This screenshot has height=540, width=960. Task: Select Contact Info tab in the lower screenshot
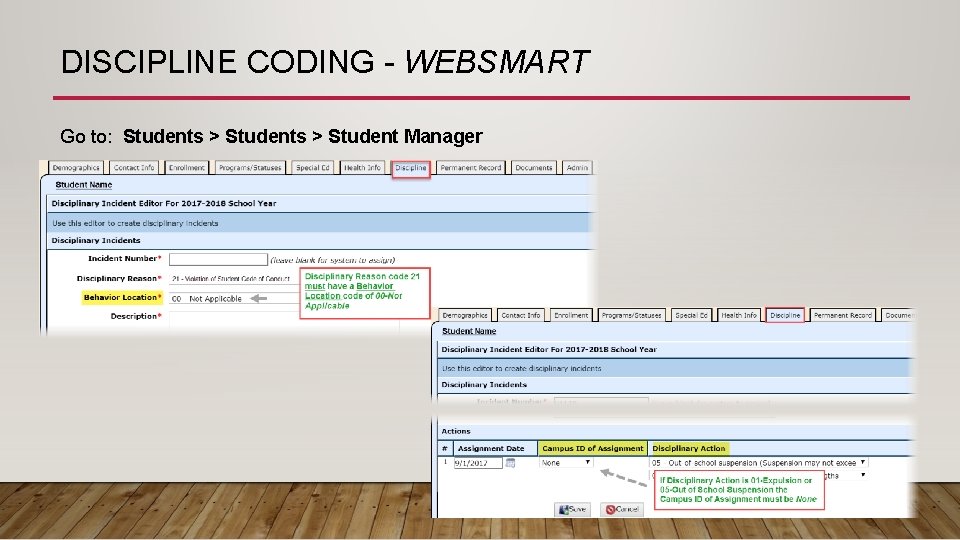pos(520,315)
